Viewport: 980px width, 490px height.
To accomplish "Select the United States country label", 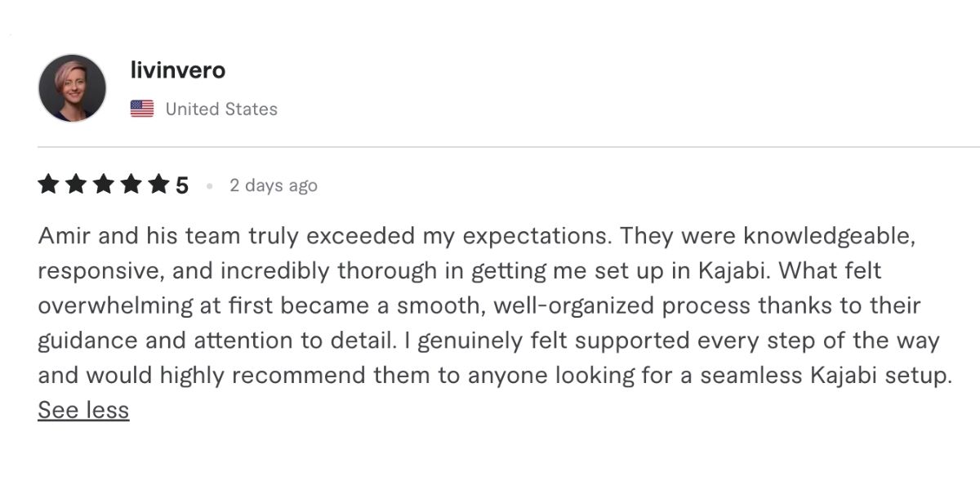I will (x=221, y=109).
